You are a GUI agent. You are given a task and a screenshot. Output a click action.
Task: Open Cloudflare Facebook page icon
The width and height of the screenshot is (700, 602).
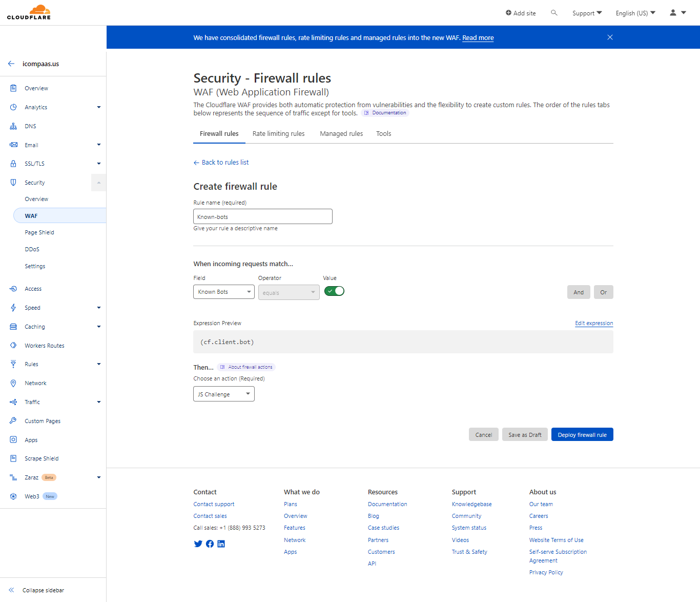tap(210, 544)
